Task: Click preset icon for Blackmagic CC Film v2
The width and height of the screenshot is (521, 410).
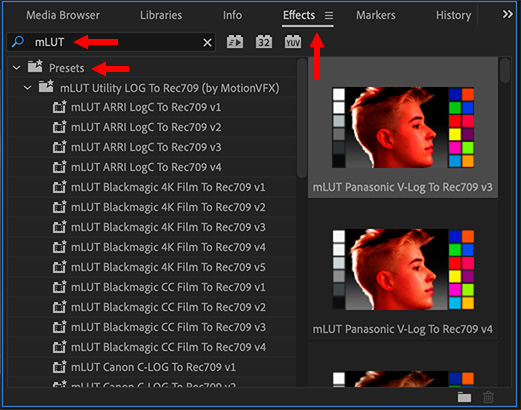Action: pos(60,307)
